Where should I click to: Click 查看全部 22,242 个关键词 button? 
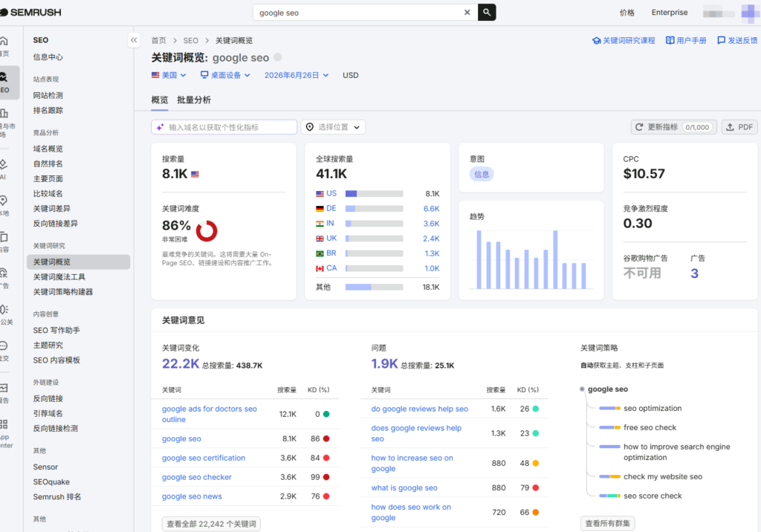211,525
